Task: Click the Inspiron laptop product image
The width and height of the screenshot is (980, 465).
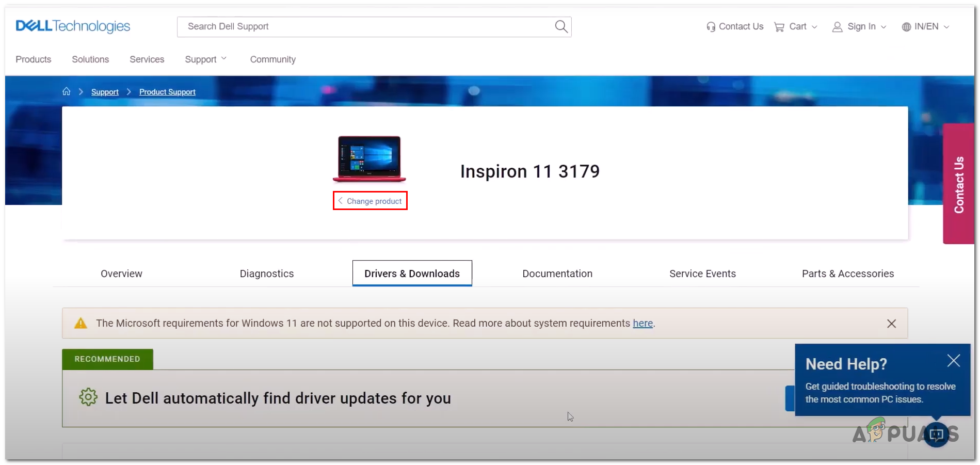Action: tap(369, 159)
